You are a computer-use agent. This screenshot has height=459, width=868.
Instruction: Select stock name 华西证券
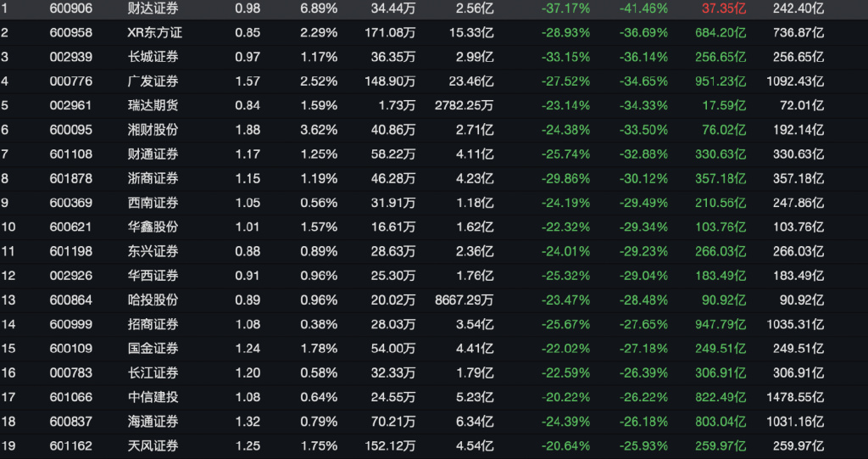point(153,276)
